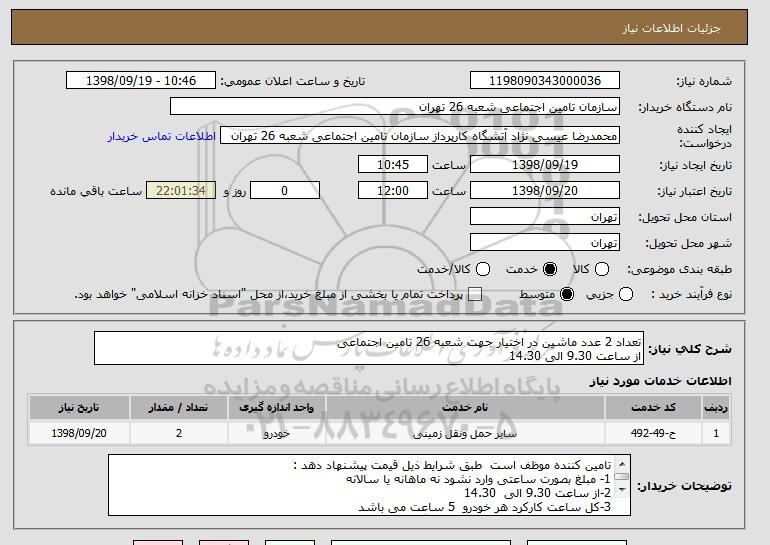Viewport: 770px width, 545px height.
Task: Click the remaining days field showing 0
Action: [285, 191]
